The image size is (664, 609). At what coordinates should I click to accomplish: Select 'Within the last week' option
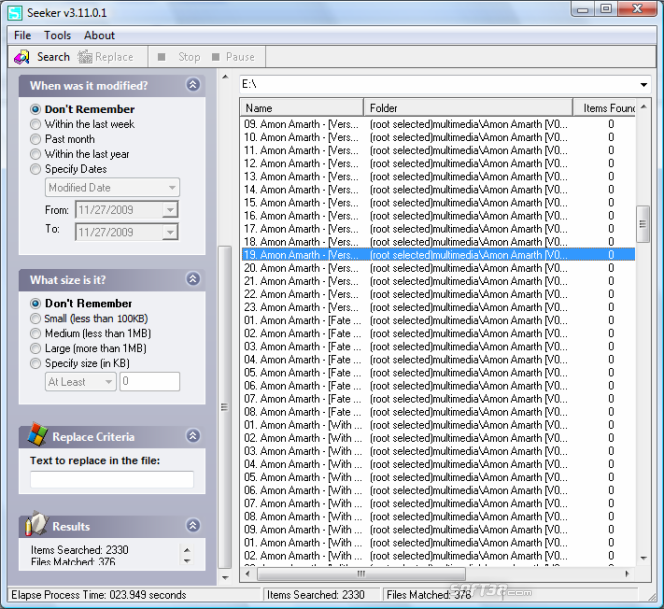pos(36,124)
